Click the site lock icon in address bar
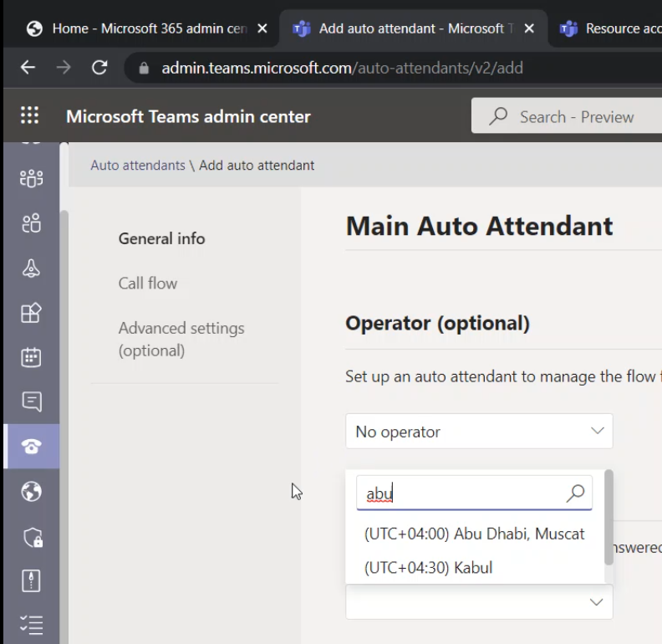 point(144,68)
